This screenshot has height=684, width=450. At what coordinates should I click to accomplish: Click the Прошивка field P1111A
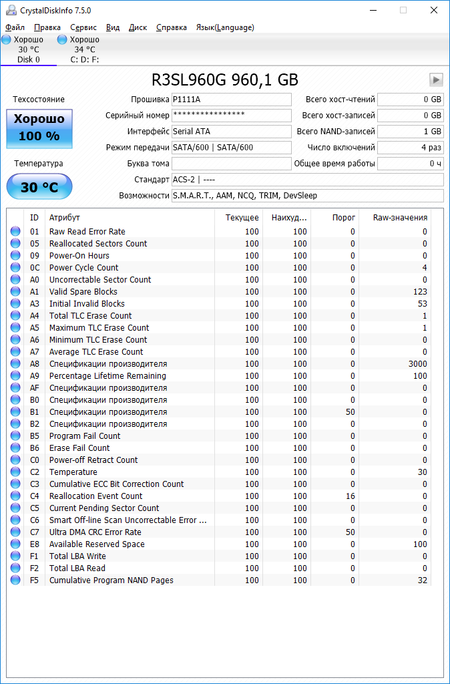232,99
